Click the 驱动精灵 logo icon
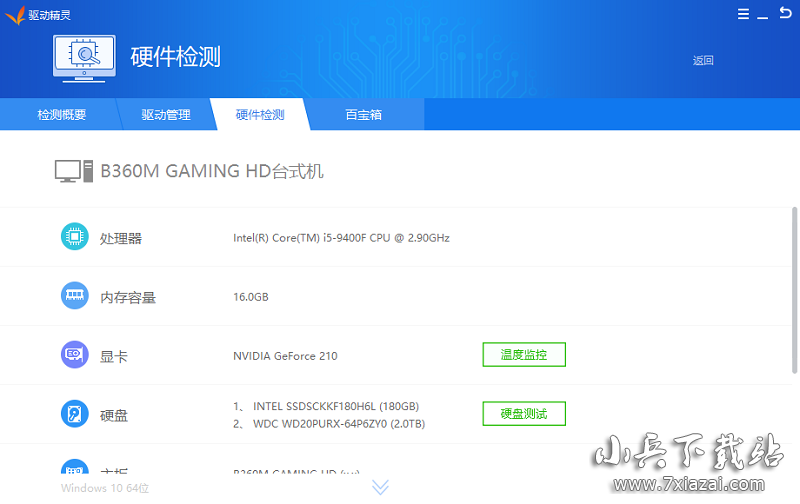This screenshot has width=800, height=504. [x=15, y=15]
